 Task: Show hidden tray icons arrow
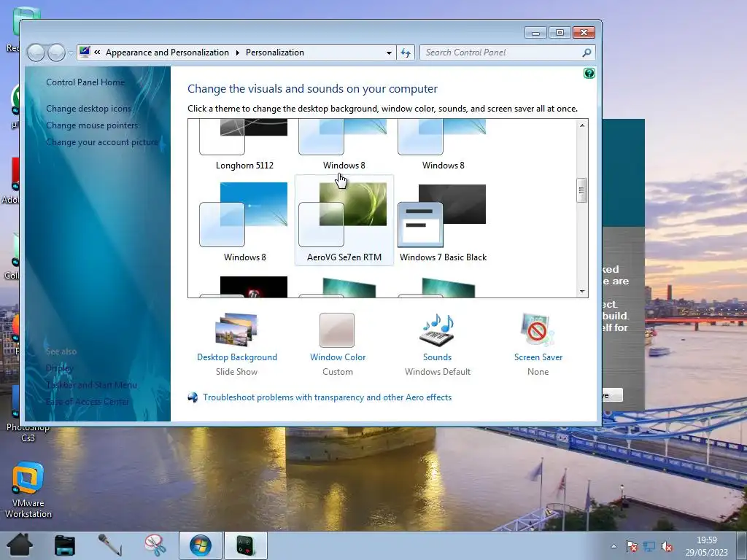point(614,546)
